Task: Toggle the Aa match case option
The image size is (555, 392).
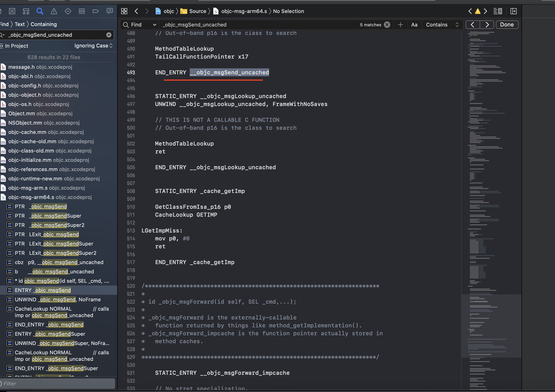Action: pos(414,25)
